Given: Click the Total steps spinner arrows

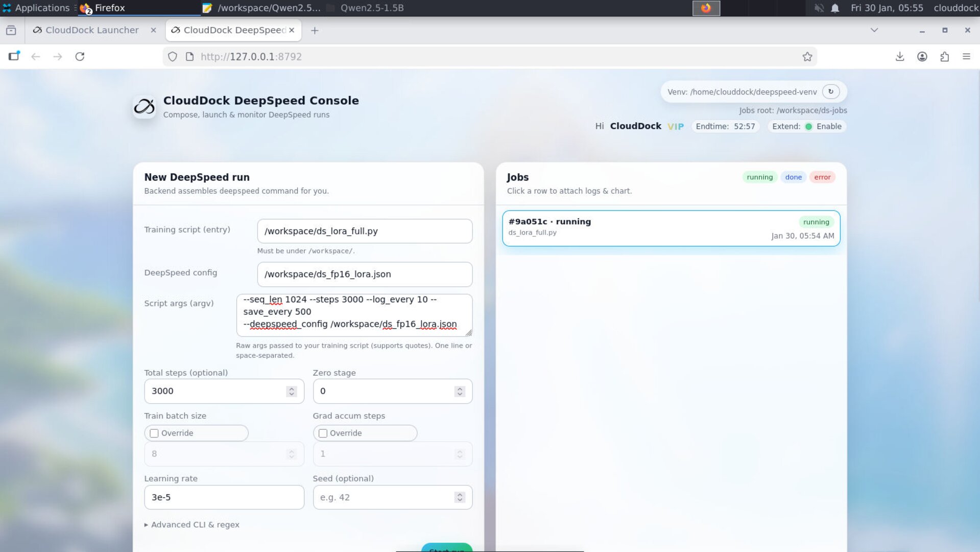Looking at the screenshot, I should (292, 392).
